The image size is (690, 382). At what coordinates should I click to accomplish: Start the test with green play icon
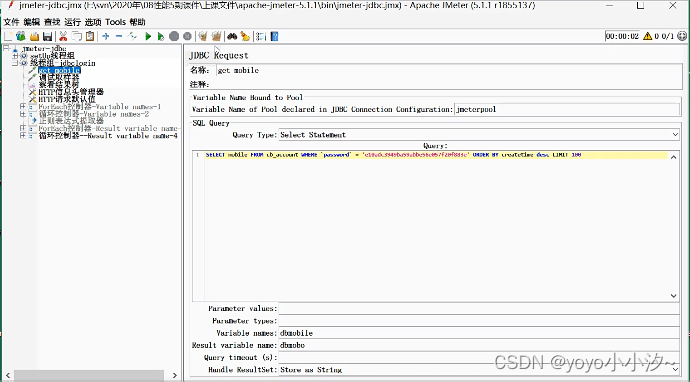[148, 37]
